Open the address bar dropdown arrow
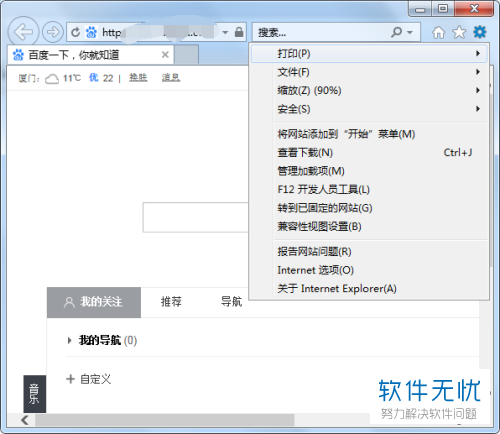The image size is (500, 434). (x=225, y=32)
